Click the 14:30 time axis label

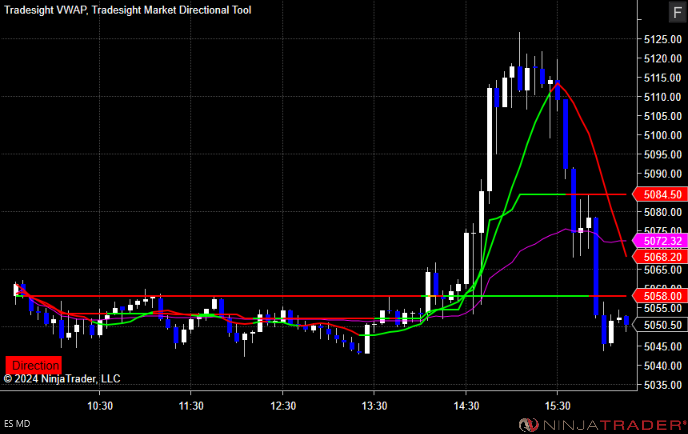(466, 406)
